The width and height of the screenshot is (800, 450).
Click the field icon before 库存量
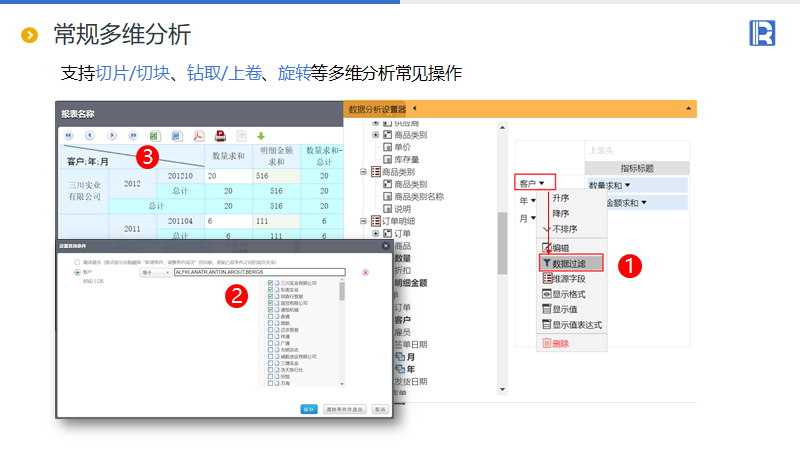387,159
